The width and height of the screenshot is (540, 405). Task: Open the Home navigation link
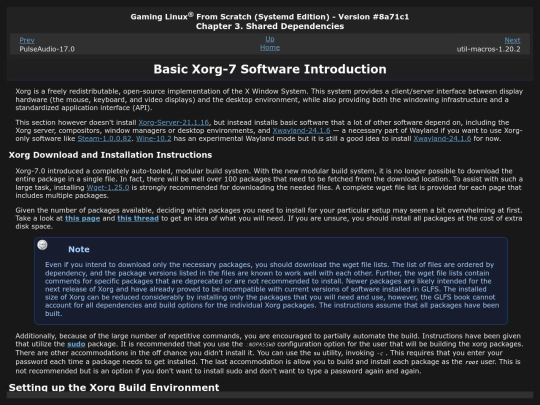coord(270,48)
